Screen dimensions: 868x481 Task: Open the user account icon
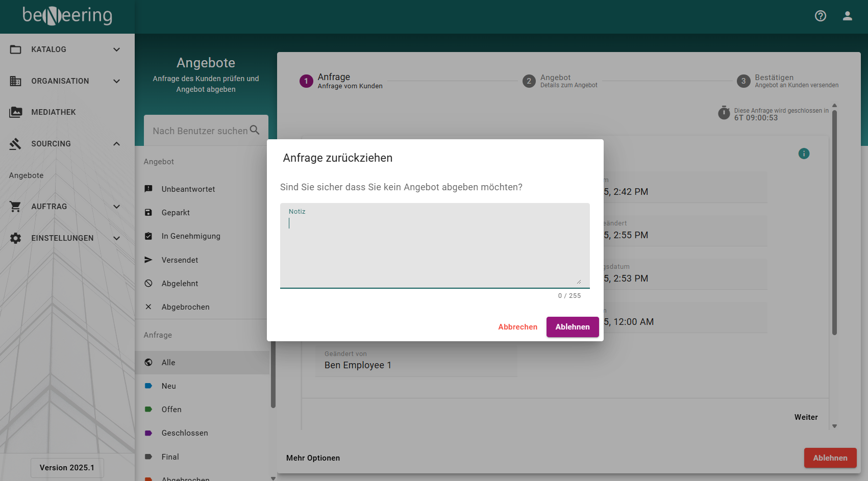click(848, 16)
